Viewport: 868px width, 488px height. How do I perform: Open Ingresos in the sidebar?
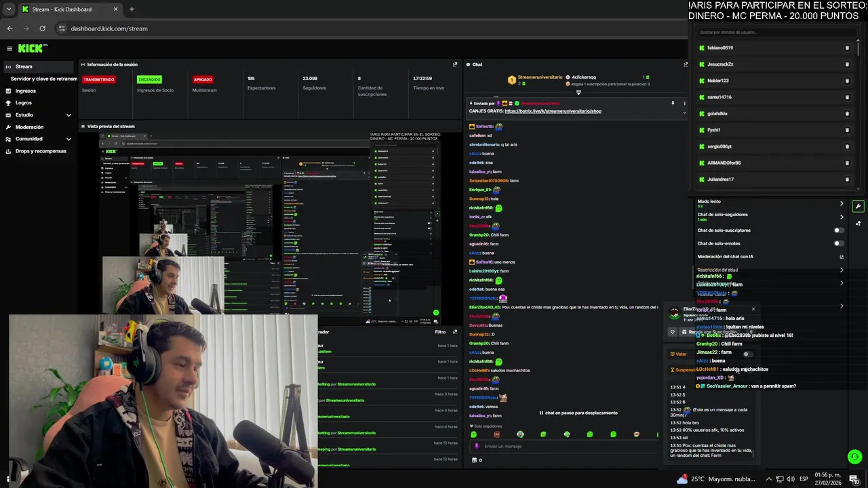point(25,91)
